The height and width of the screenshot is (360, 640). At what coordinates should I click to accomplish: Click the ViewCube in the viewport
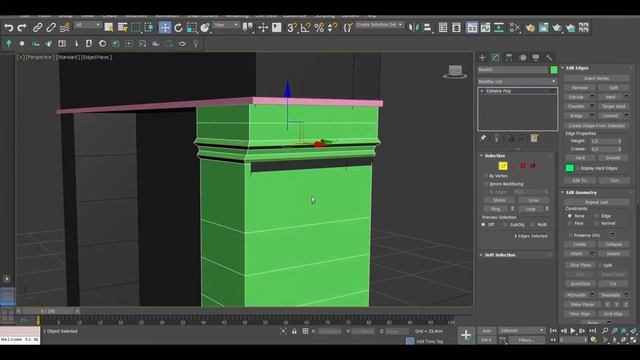pos(455,72)
